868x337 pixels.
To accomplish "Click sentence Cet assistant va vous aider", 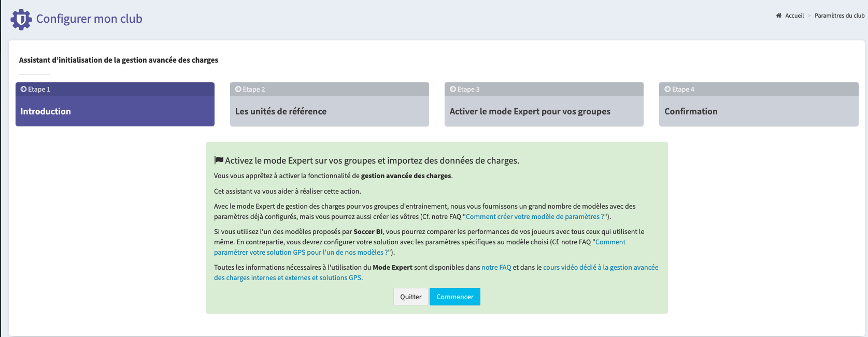I will (287, 191).
